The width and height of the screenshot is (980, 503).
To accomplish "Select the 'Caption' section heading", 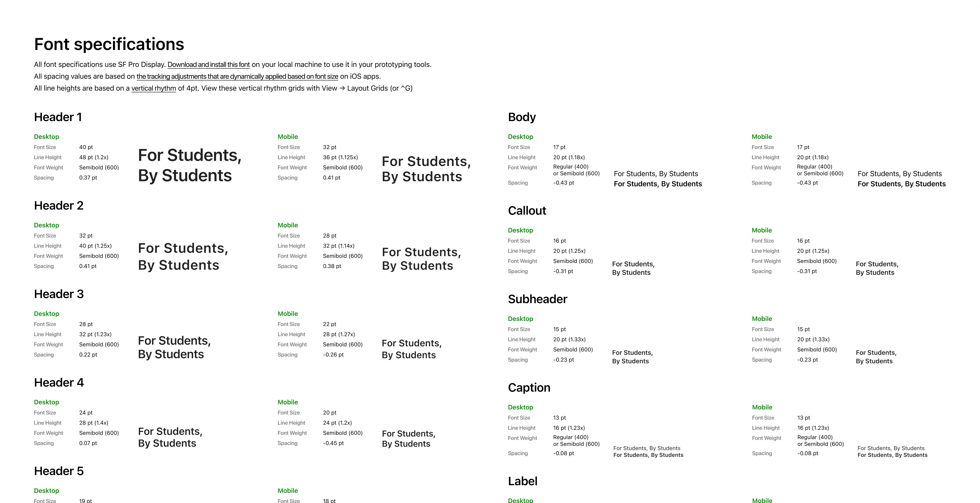I will click(x=529, y=388).
